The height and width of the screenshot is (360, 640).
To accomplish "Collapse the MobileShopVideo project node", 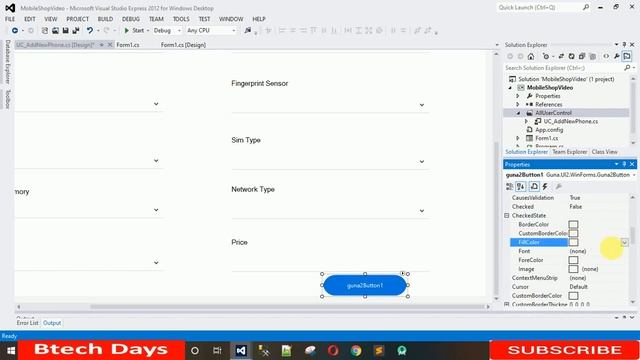I will (510, 88).
